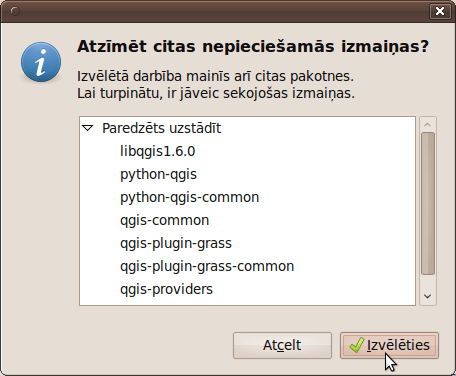
Task: Click the green checkmark on Izvēlēties
Action: [357, 345]
